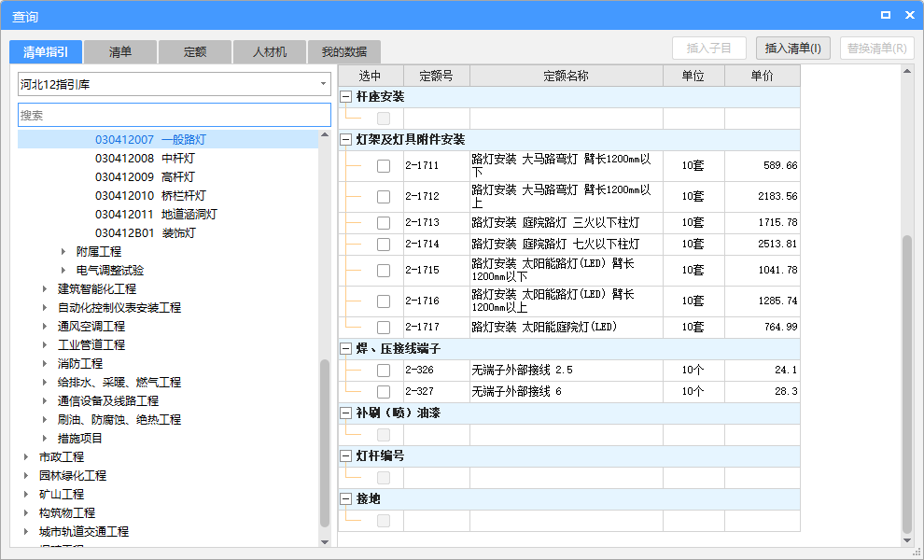Tick the checkbox for quota 2-1715
The image size is (924, 560).
coord(384,270)
